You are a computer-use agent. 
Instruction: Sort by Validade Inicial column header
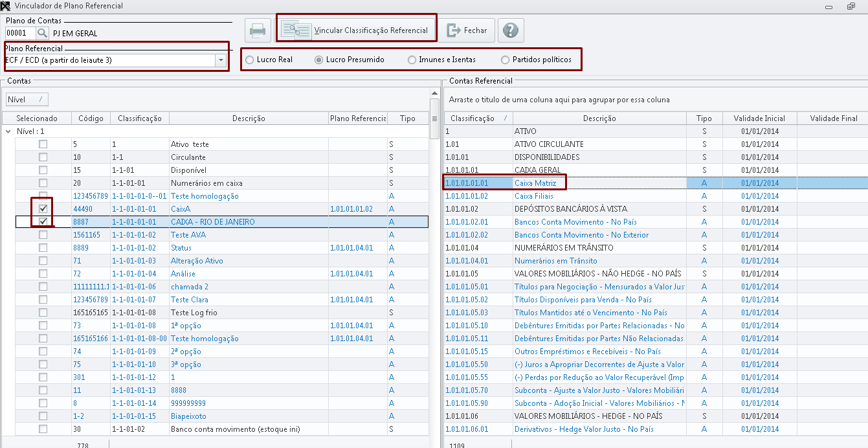759,118
